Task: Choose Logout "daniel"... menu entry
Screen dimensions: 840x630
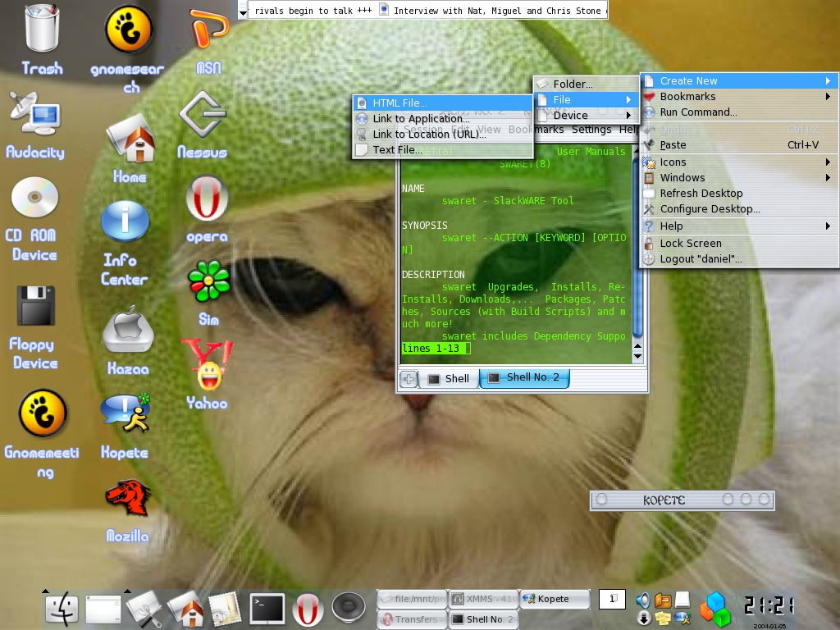Action: [x=739, y=258]
